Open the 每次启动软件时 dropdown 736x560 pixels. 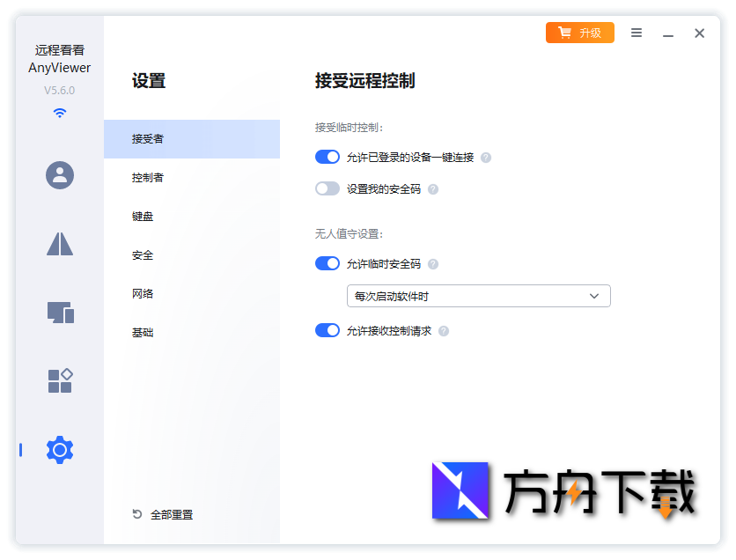point(478,296)
